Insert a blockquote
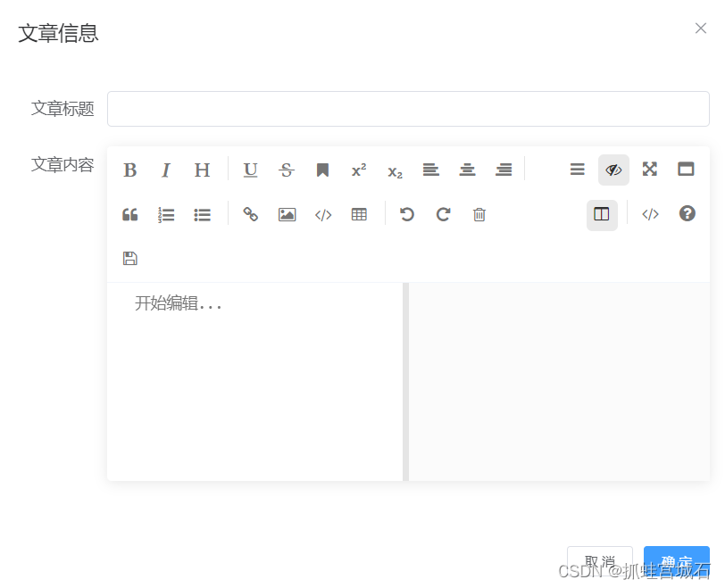Image resolution: width=725 pixels, height=588 pixels. pos(129,214)
